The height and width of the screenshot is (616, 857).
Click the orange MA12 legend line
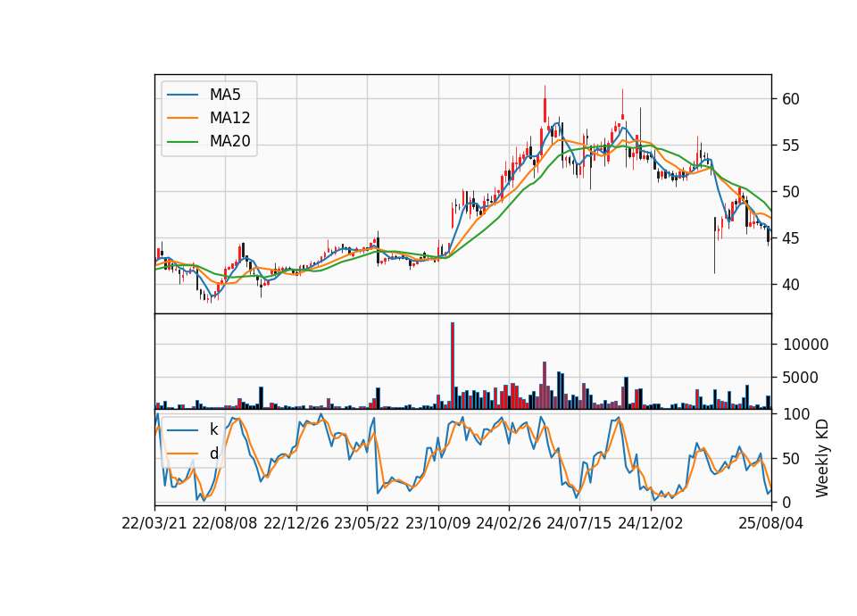(x=182, y=118)
